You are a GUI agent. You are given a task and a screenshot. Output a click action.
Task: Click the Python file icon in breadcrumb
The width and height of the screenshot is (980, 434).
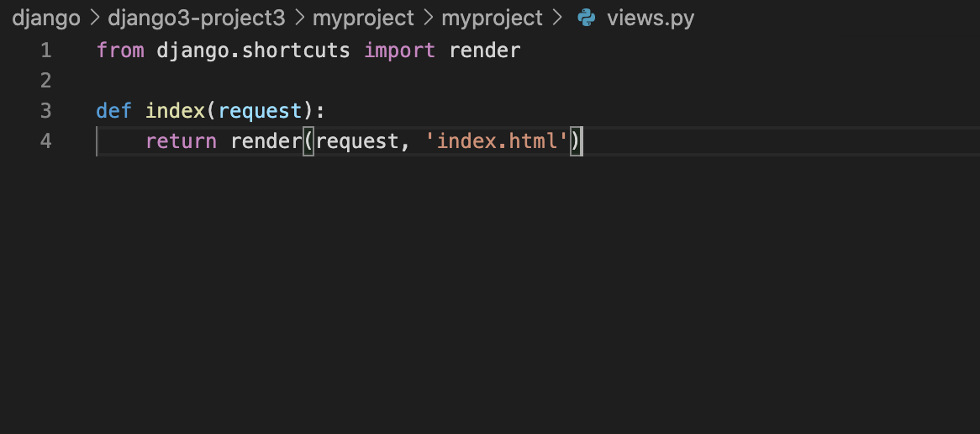(x=587, y=19)
